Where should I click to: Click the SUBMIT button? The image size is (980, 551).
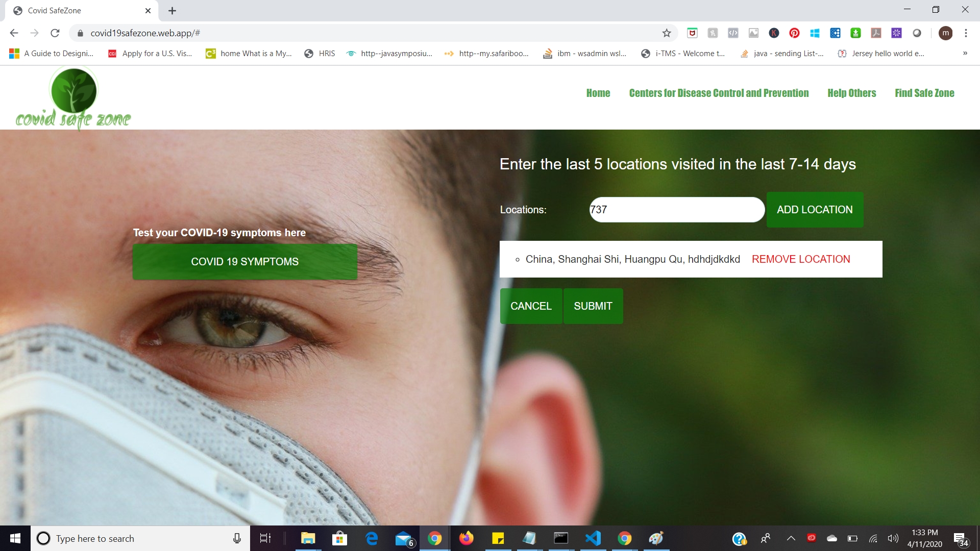point(593,306)
